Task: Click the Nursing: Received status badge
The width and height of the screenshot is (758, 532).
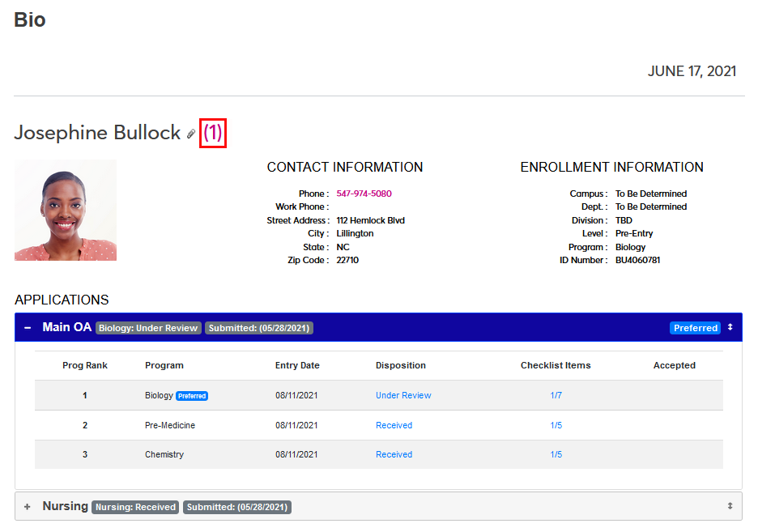Action: [135, 507]
